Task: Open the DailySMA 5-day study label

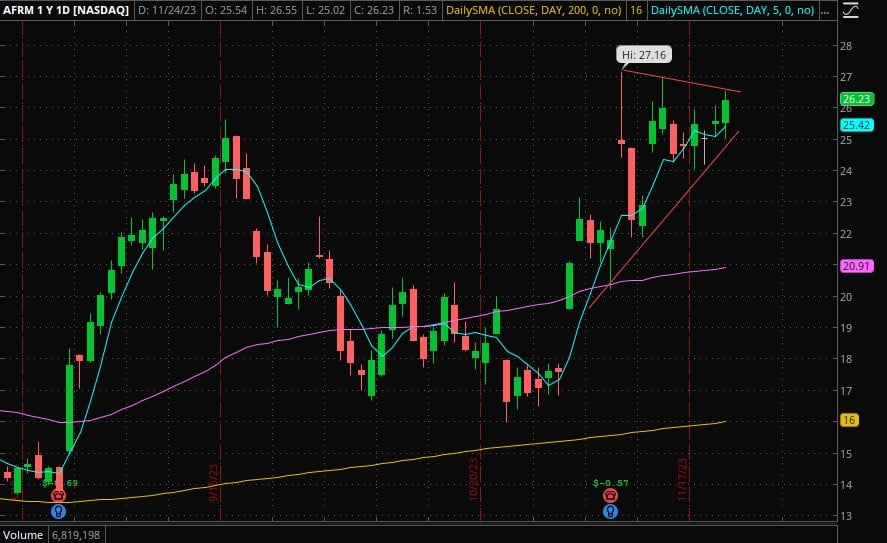Action: (x=733, y=10)
